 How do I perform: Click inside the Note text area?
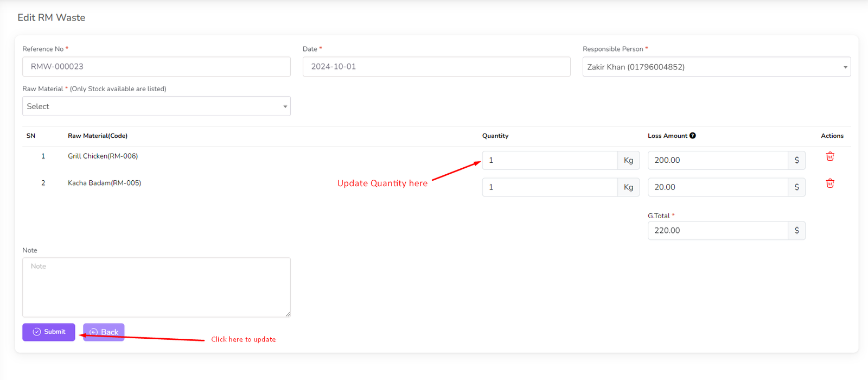[156, 287]
